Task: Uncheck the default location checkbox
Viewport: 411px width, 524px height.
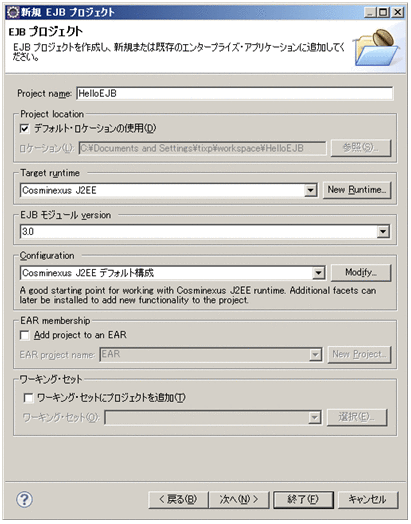Action: pos(24,128)
